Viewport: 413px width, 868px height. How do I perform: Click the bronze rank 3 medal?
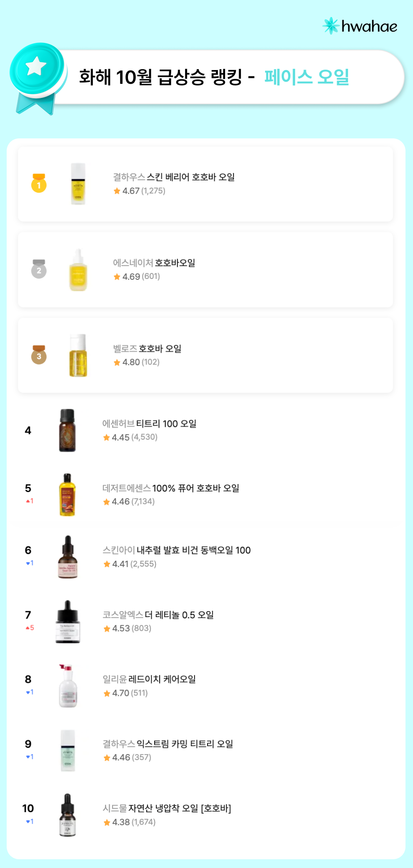tap(39, 355)
